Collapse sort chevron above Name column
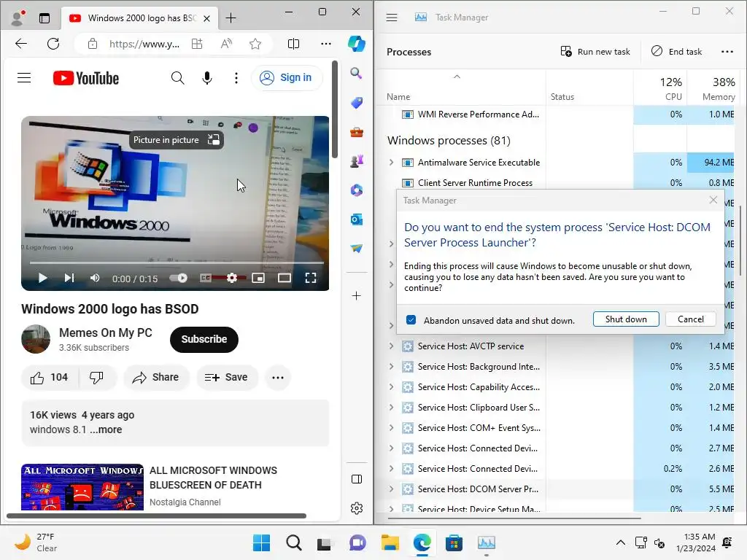 tap(457, 76)
